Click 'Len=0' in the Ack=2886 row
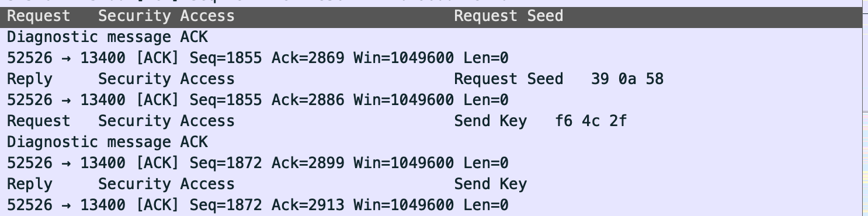The image size is (868, 216). click(x=486, y=100)
